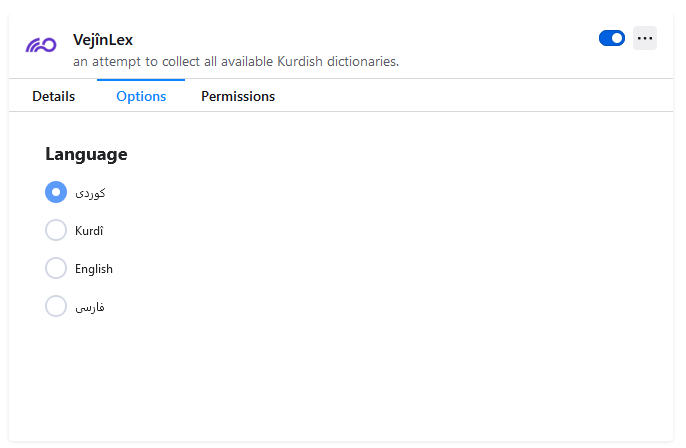This screenshot has height=448, width=686.
Task: Open the Permissions tab
Action: (238, 96)
